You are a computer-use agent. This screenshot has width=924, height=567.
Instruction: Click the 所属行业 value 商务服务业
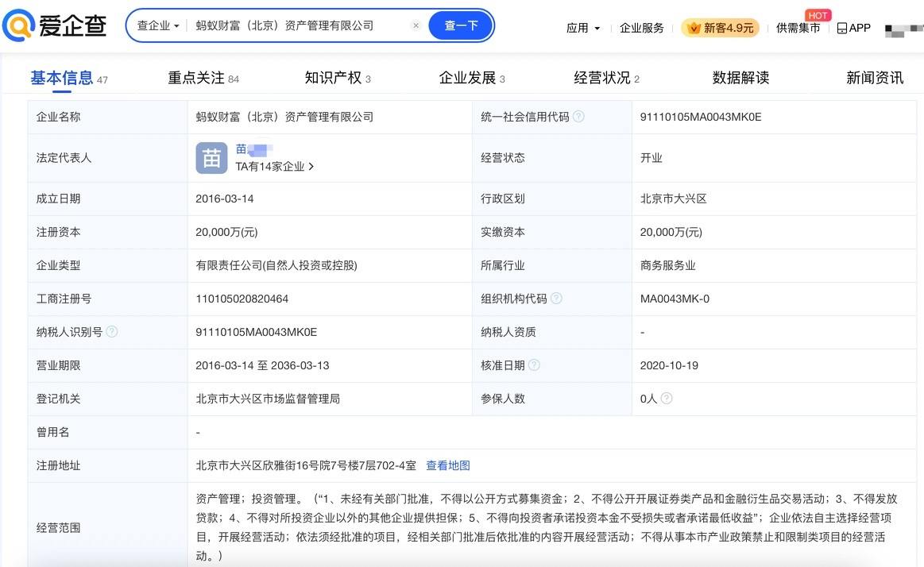point(667,265)
